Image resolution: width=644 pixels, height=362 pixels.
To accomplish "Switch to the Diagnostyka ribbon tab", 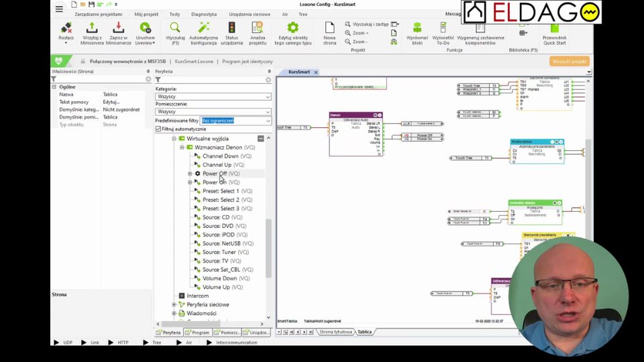I will 203,14.
